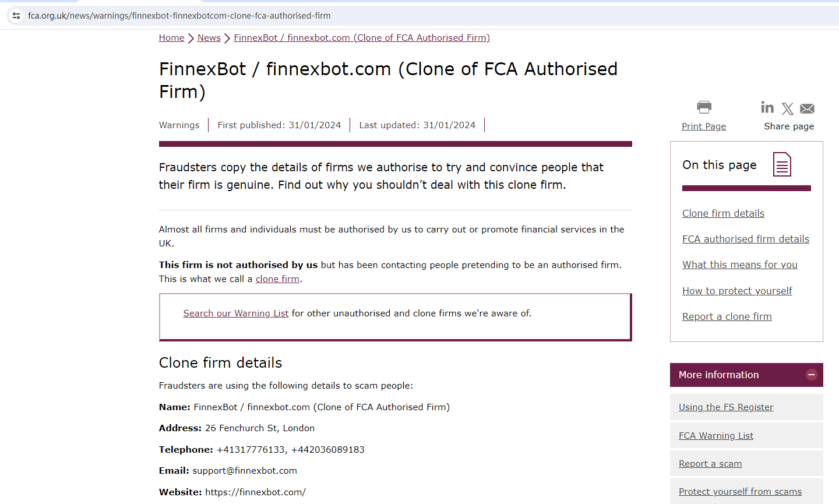839x504 pixels.
Task: Click the browser address bar URL
Action: tap(179, 16)
